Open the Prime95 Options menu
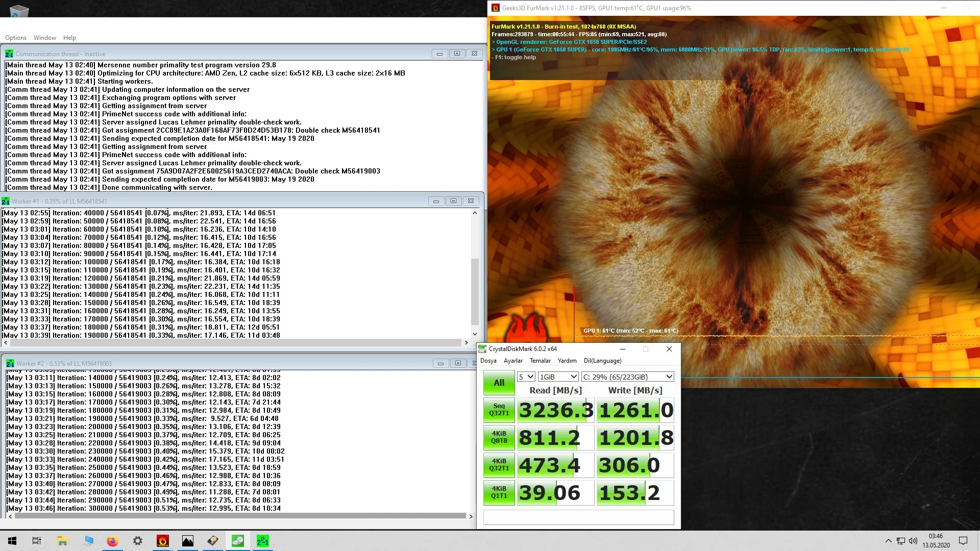The width and height of the screenshot is (980, 551). pyautogui.click(x=16, y=38)
